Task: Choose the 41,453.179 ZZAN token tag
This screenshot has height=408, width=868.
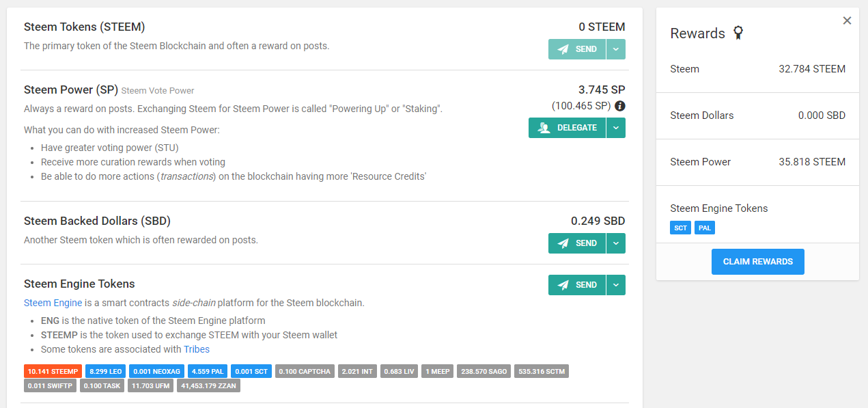Action: [x=209, y=385]
